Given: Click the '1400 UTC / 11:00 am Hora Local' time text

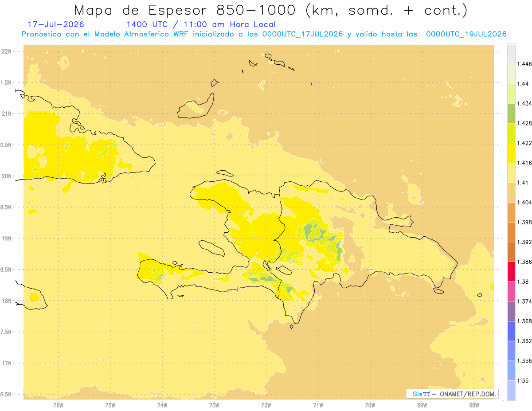Looking at the screenshot, I should point(201,25).
